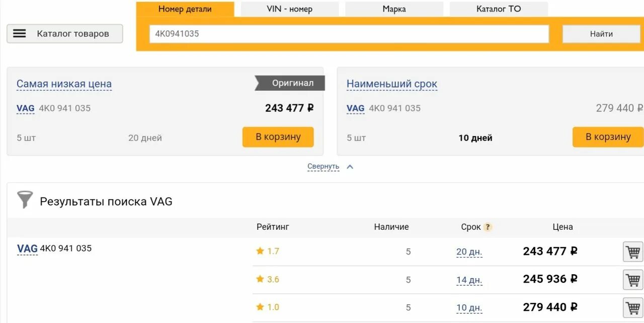This screenshot has width=644, height=323.
Task: Open the Каталог ТО tab
Action: (x=499, y=9)
